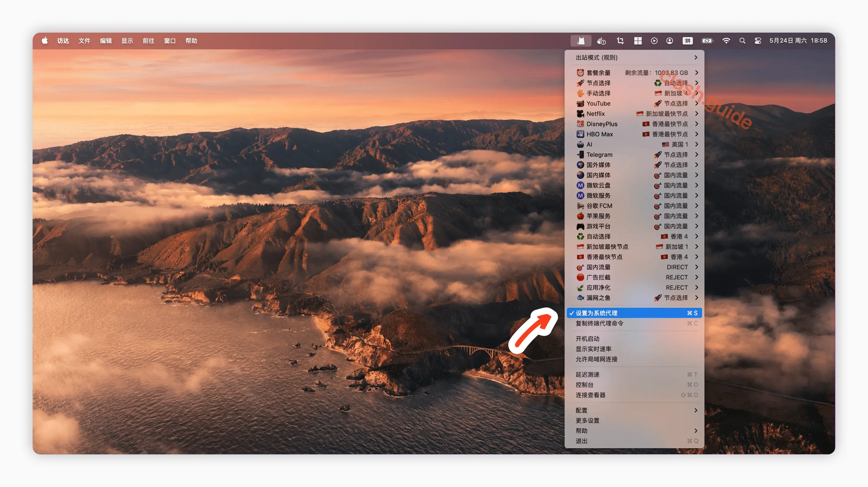868x487 pixels.
Task: Click the Clash cat menu bar icon
Action: point(581,40)
